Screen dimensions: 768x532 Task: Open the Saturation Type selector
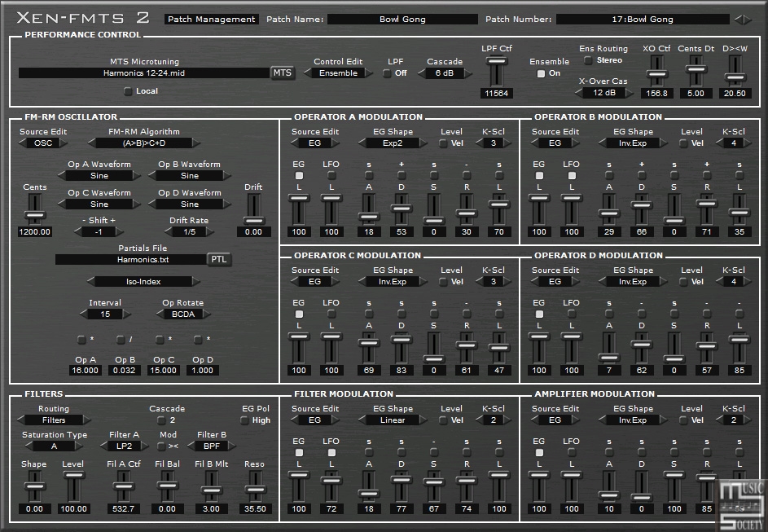pos(54,446)
